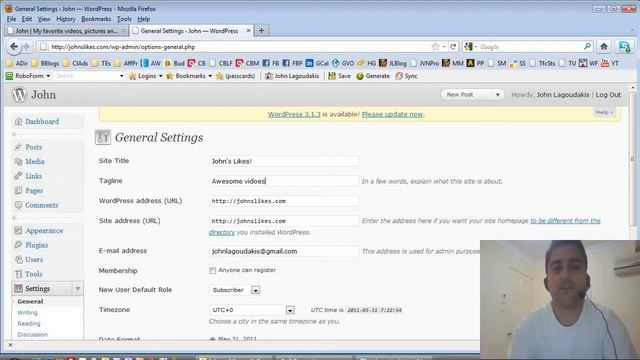This screenshot has width=640, height=360.
Task: Click the browser back arrow button
Action: [14, 47]
